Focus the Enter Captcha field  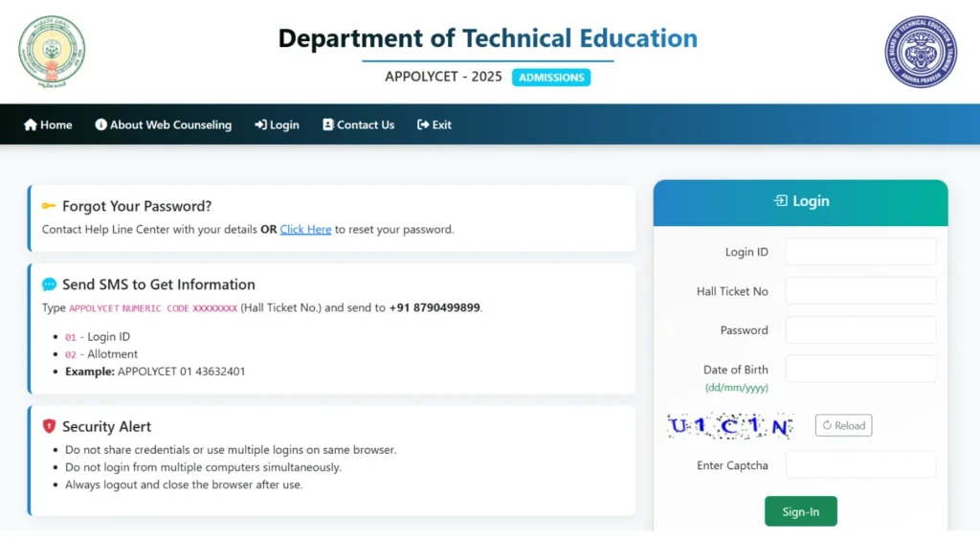[860, 465]
